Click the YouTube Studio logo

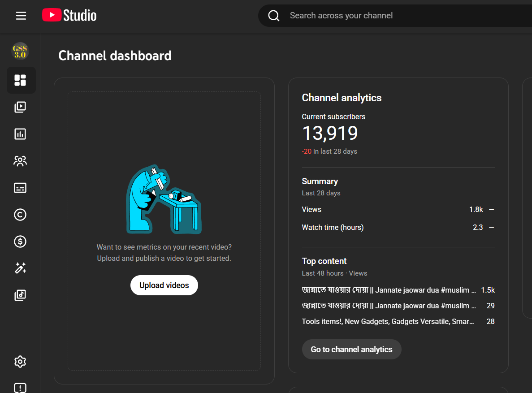(x=69, y=16)
